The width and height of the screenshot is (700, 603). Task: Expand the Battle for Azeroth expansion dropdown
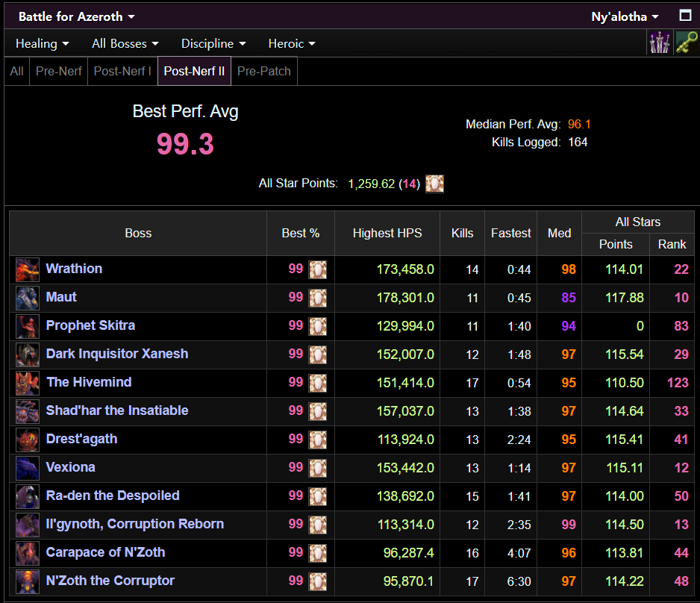(x=77, y=16)
